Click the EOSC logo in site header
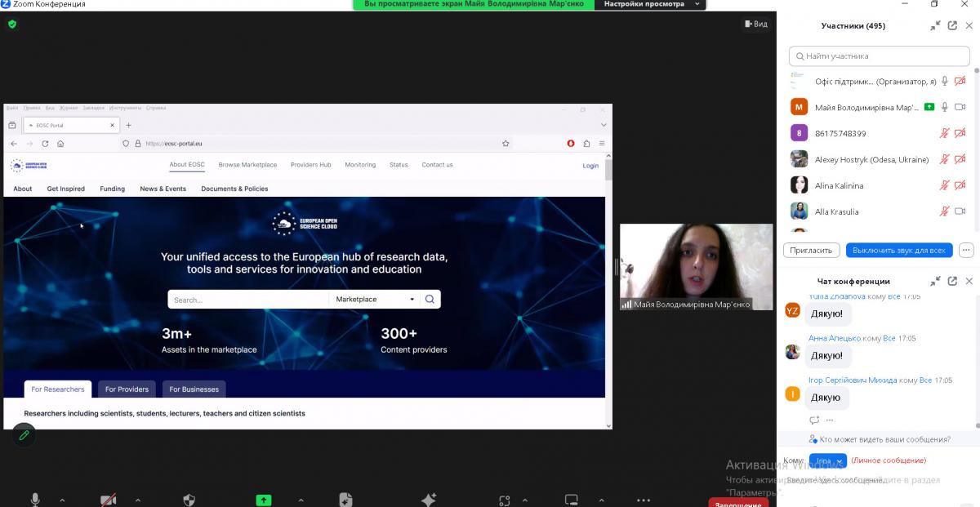 click(x=30, y=166)
